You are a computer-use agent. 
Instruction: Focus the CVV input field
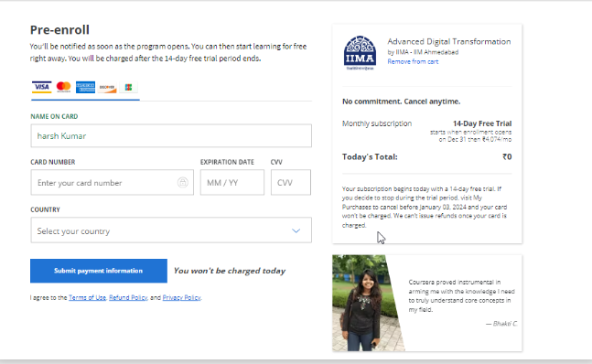pos(291,183)
